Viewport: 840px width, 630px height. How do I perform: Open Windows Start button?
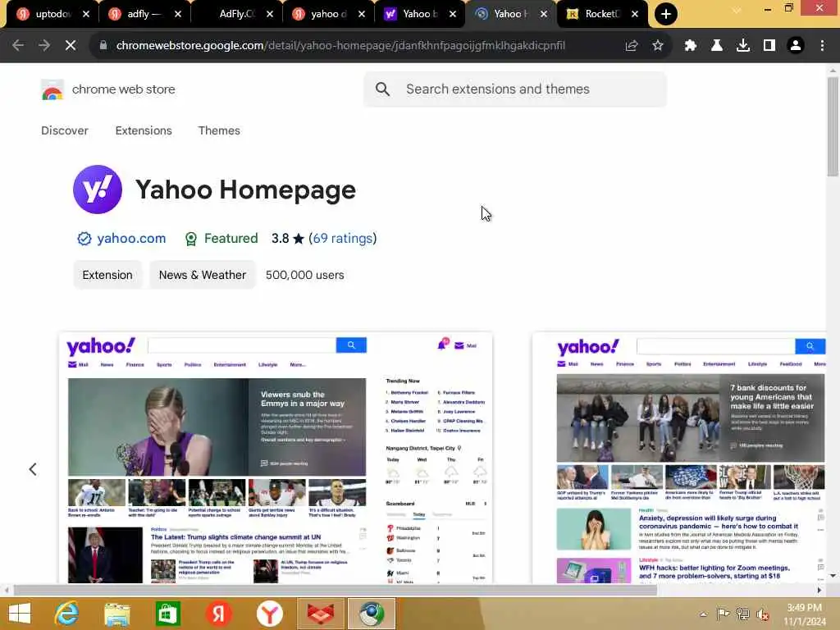(x=20, y=614)
